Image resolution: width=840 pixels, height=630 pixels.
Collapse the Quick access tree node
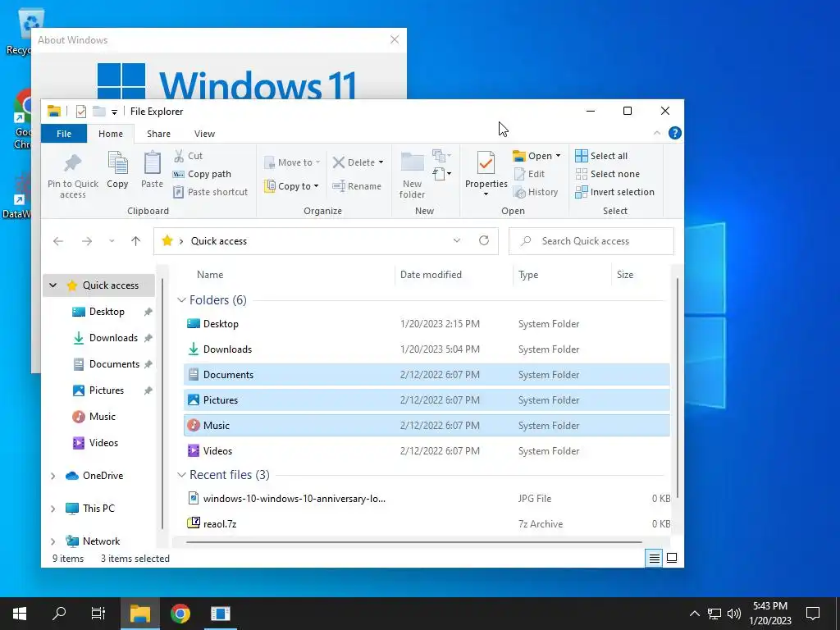(x=53, y=285)
